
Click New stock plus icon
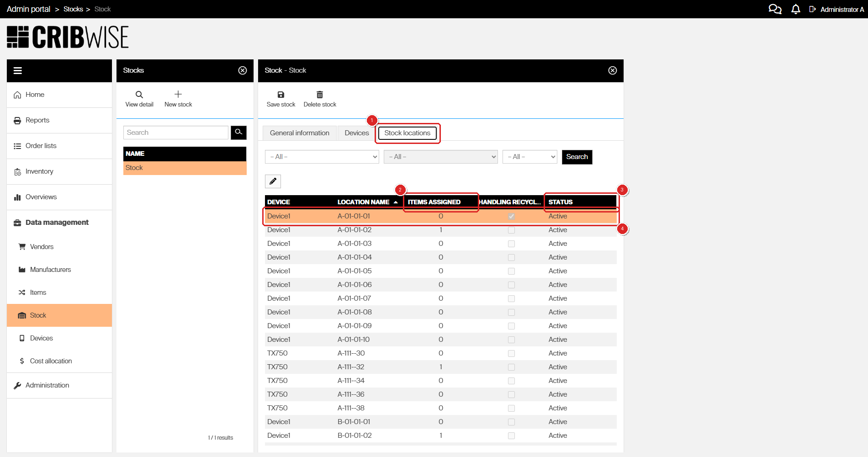178,94
